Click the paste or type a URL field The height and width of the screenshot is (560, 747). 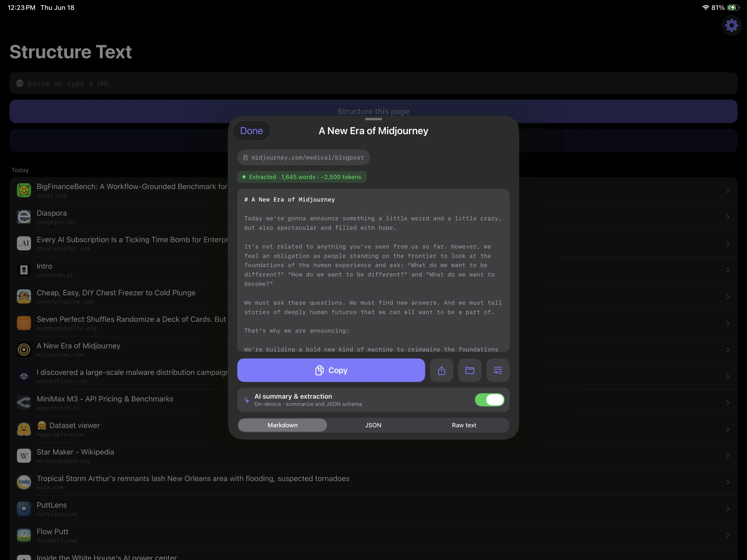point(373,83)
